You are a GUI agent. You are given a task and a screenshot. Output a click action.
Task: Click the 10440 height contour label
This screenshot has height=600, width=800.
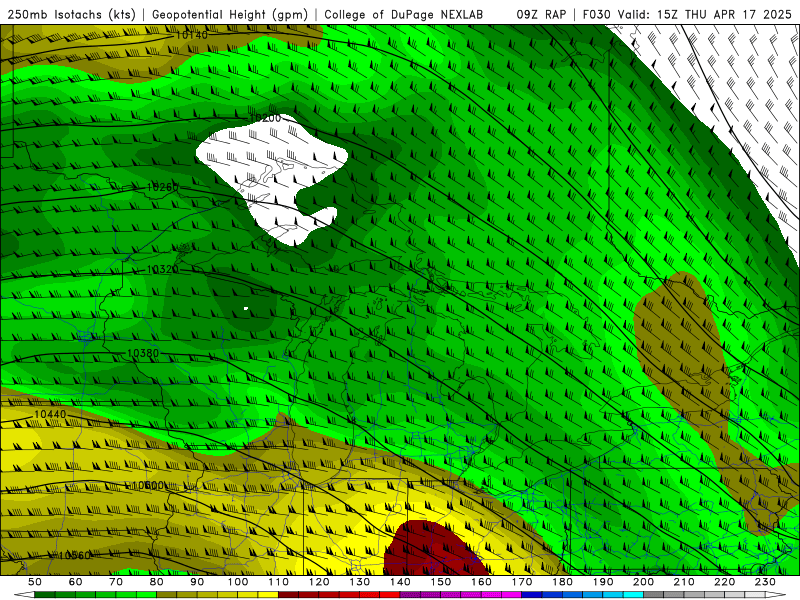click(50, 414)
